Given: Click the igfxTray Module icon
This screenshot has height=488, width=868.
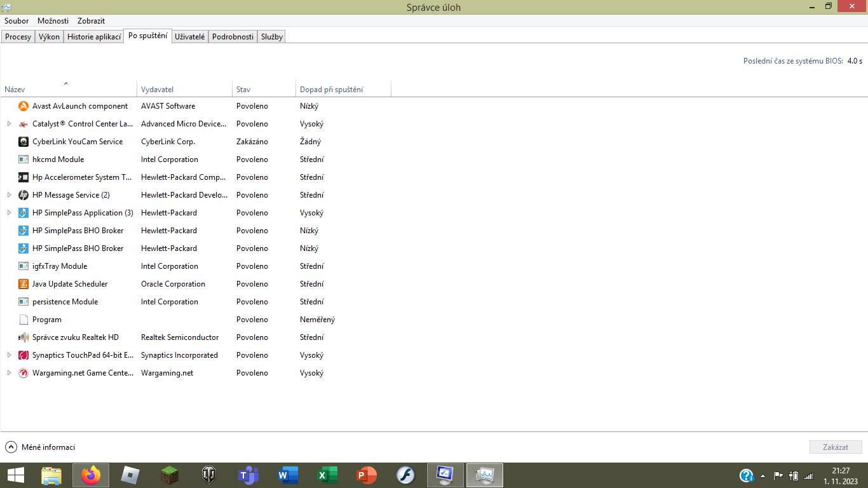Looking at the screenshot, I should (24, 266).
